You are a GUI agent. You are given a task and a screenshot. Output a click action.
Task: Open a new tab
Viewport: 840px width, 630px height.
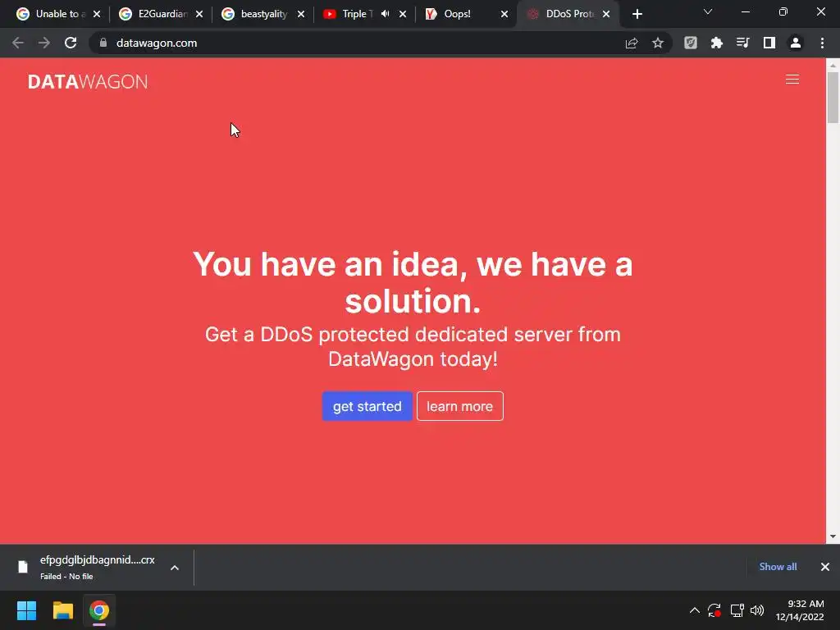pyautogui.click(x=637, y=15)
